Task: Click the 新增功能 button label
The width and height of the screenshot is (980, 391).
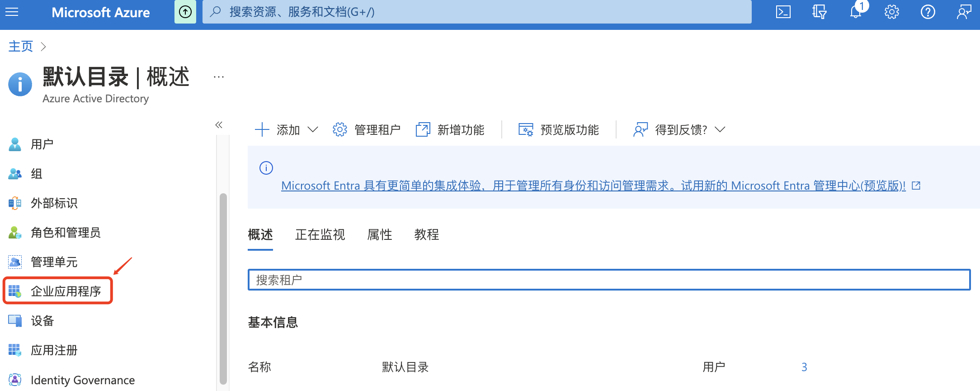Action: point(461,130)
